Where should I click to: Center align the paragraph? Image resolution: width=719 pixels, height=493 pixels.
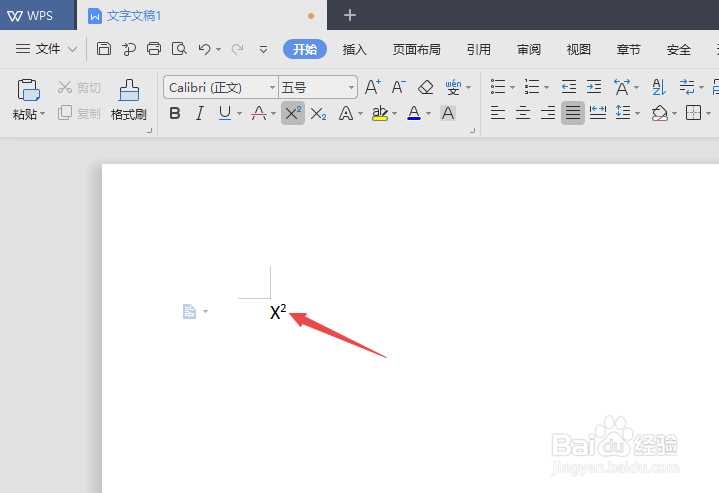pyautogui.click(x=523, y=112)
